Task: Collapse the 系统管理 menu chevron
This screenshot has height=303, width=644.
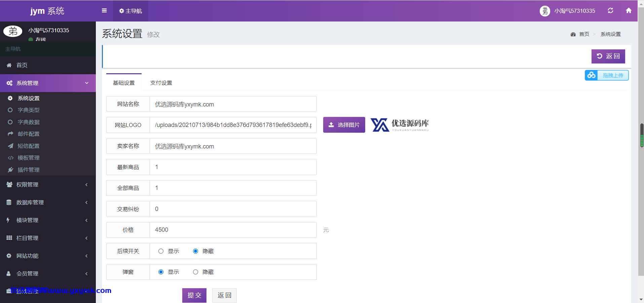Action: [x=87, y=83]
